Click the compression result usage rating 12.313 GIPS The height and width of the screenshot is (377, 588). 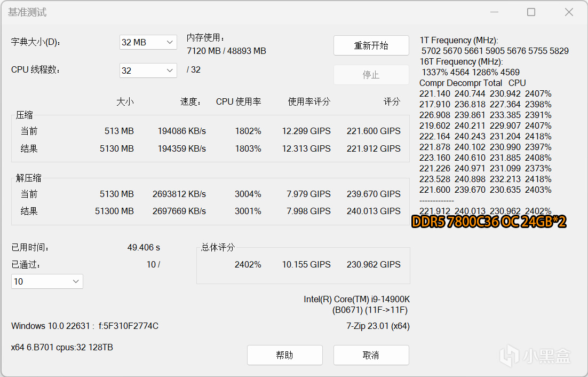306,148
